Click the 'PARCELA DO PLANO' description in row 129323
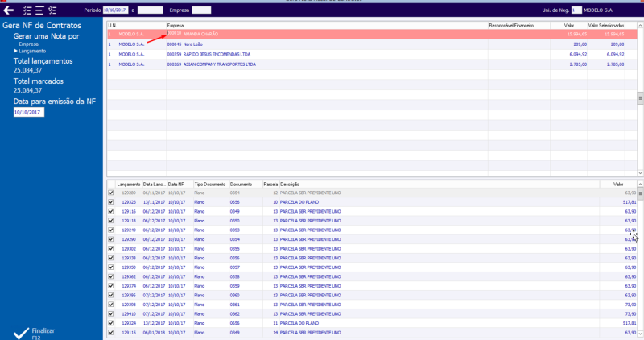Image resolution: width=644 pixels, height=340 pixels. (299, 202)
